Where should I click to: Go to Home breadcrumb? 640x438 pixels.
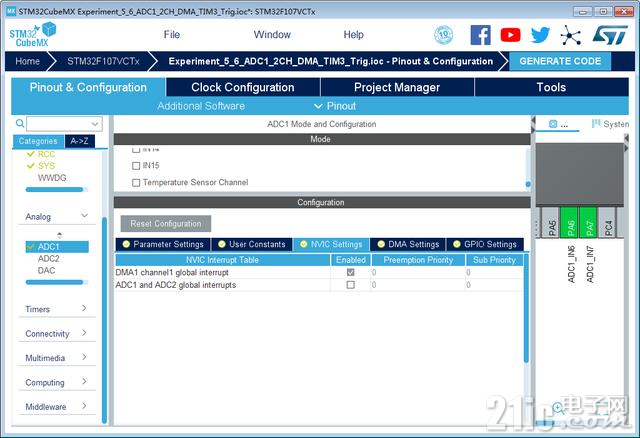(27, 61)
